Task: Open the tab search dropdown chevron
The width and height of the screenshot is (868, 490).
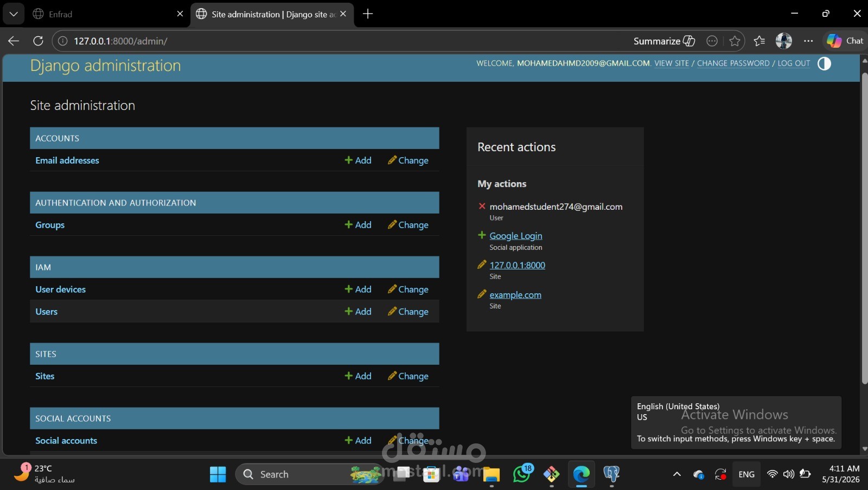Action: click(x=14, y=14)
